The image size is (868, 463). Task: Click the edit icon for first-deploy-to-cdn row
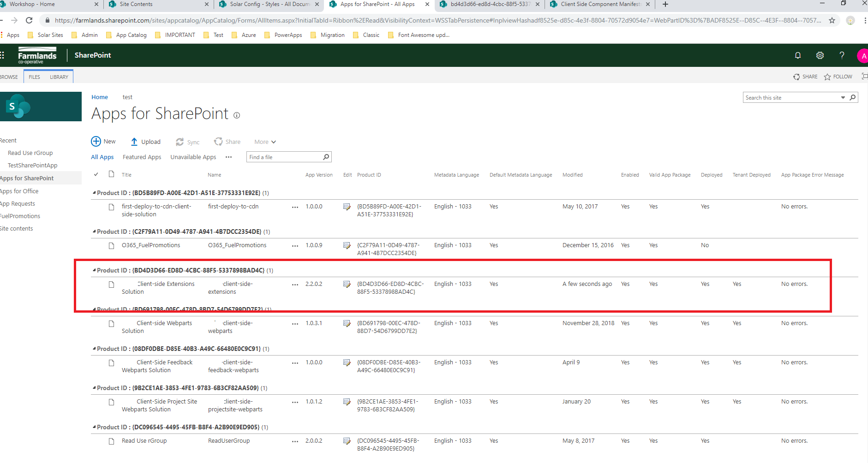coord(347,207)
